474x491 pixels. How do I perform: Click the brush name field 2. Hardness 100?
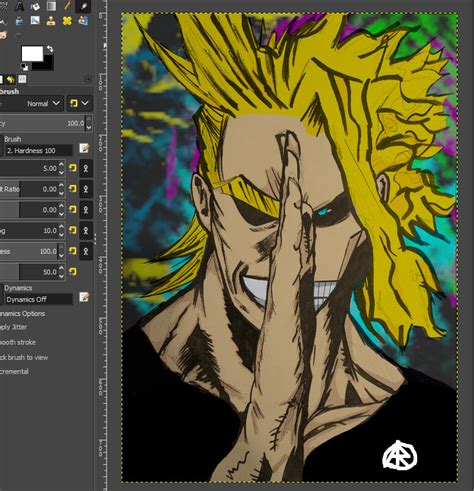click(x=39, y=150)
